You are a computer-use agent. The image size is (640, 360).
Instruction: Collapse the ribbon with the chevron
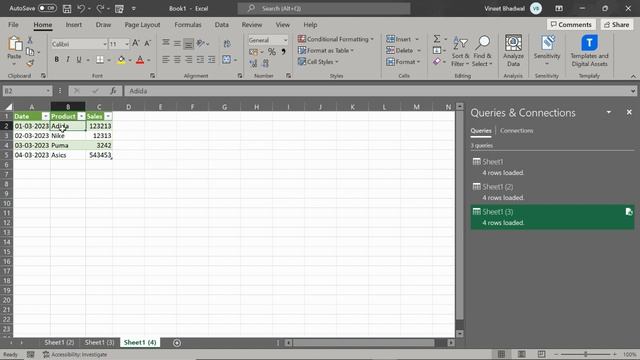coord(633,76)
